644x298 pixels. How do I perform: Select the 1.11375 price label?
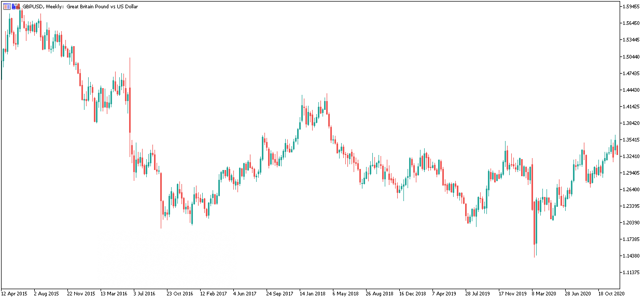tap(632, 272)
